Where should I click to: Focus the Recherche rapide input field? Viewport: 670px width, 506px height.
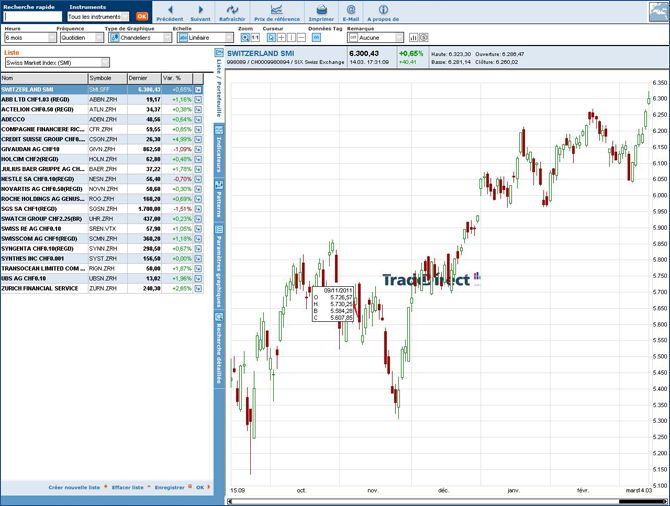[x=33, y=17]
